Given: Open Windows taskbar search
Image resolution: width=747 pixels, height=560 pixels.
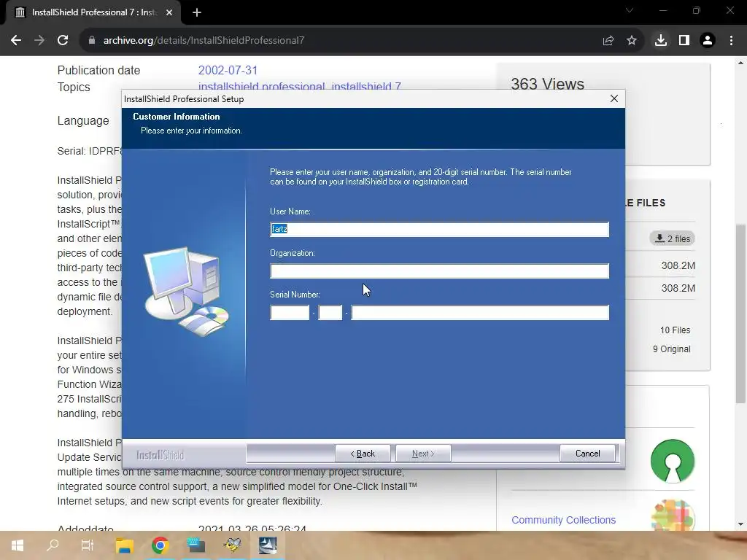Looking at the screenshot, I should [x=53, y=545].
